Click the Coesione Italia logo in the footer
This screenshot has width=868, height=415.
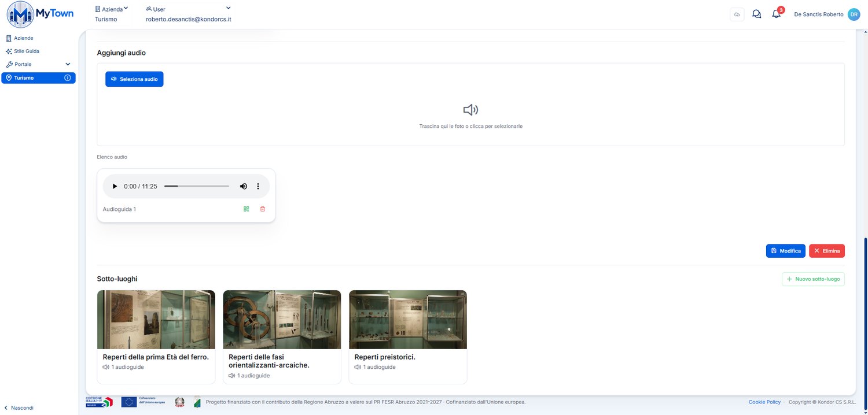click(100, 402)
